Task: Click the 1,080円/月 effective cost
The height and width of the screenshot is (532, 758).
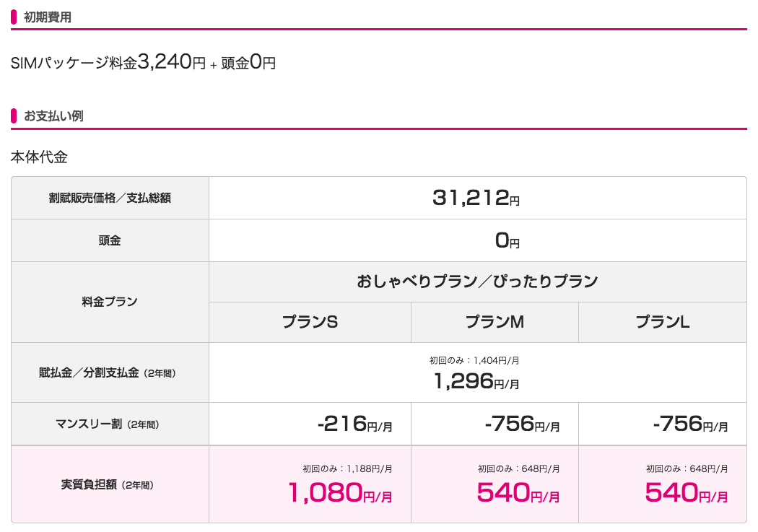Action: 340,493
